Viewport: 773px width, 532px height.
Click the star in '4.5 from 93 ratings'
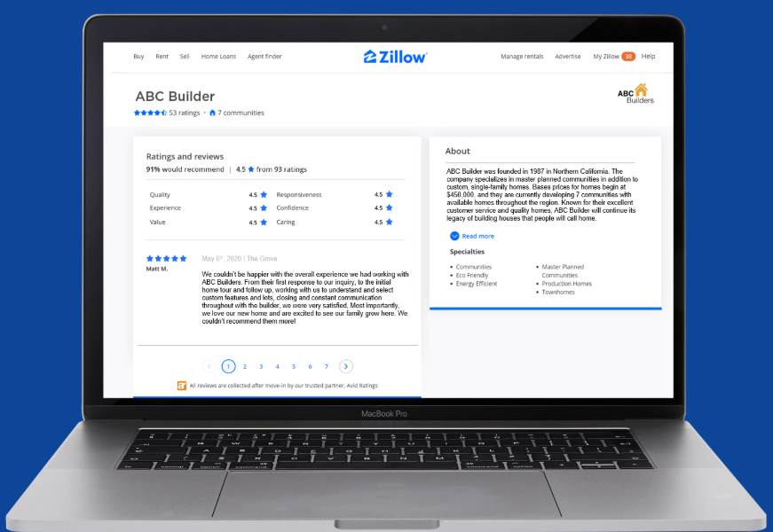click(x=251, y=169)
